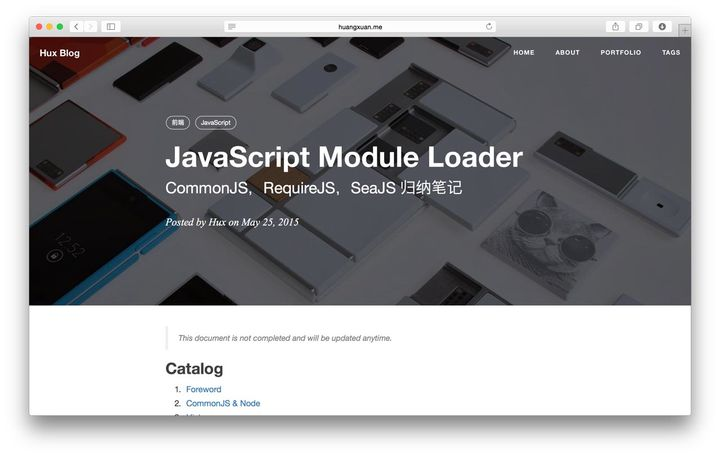
Task: Reload the page with the refresh icon
Action: pyautogui.click(x=489, y=27)
